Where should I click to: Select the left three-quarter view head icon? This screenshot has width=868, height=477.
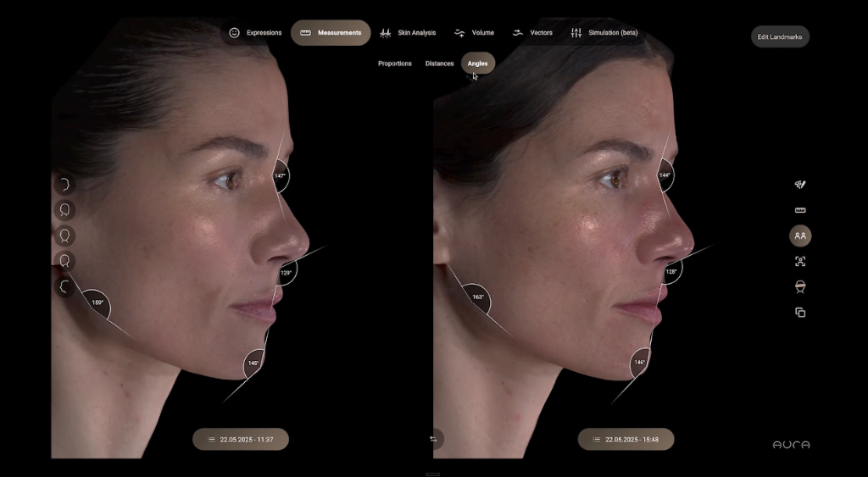(64, 261)
